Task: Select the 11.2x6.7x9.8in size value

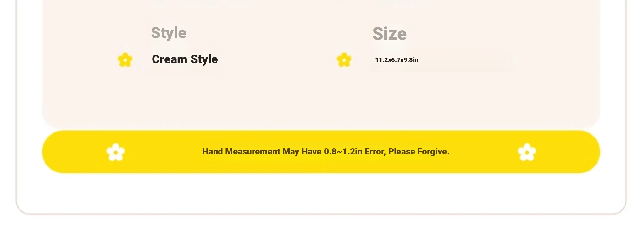Action: 397,60
